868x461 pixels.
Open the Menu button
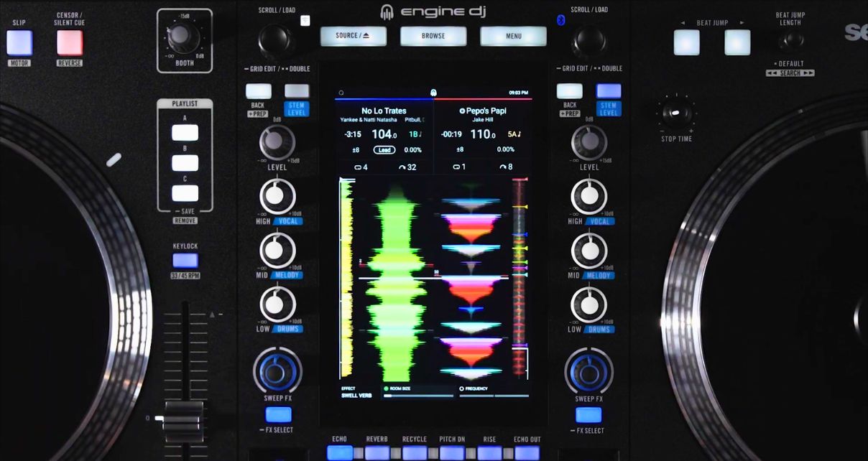click(513, 36)
